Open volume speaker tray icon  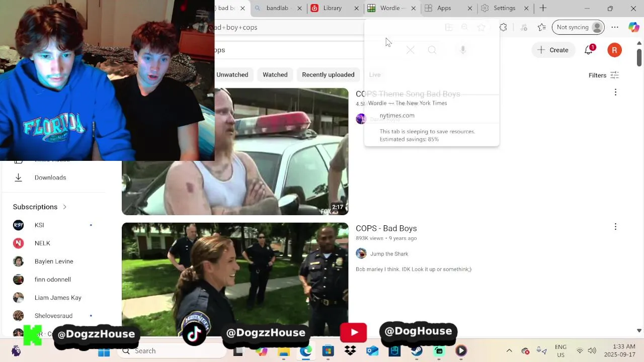click(x=592, y=351)
